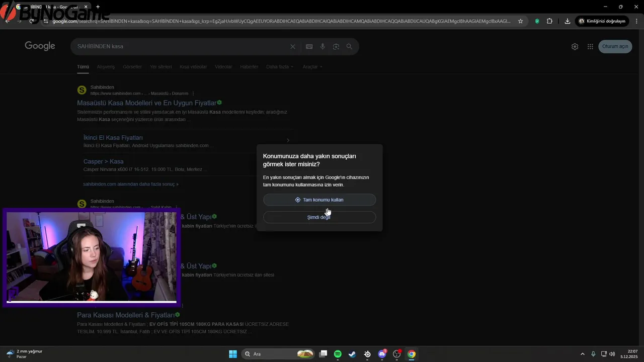Open the green shield extension icon

(x=537, y=21)
